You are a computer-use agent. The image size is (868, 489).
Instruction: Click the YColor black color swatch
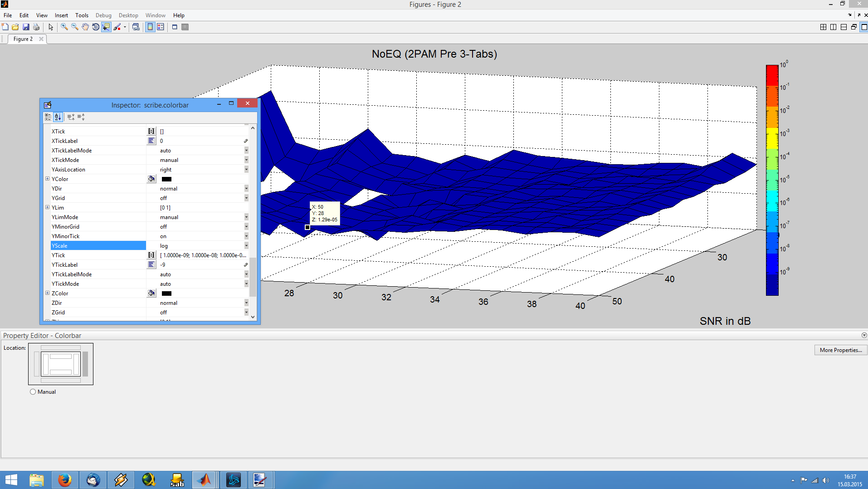[x=166, y=179]
